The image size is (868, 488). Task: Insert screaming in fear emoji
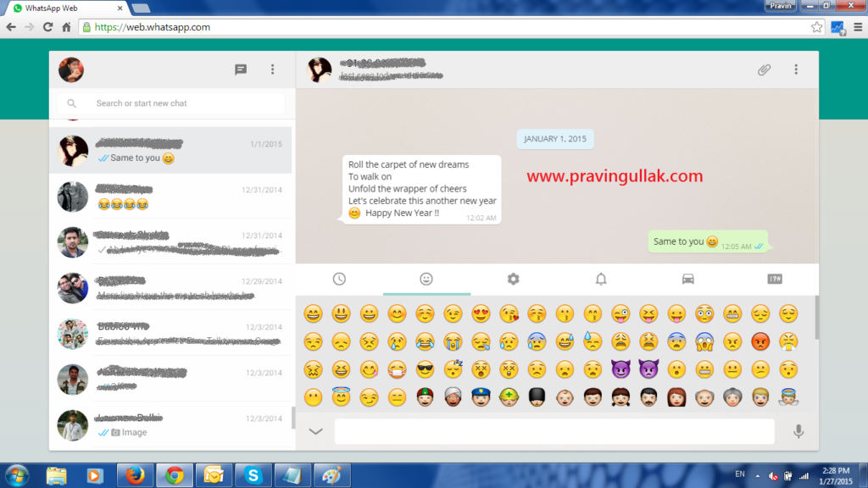704,341
